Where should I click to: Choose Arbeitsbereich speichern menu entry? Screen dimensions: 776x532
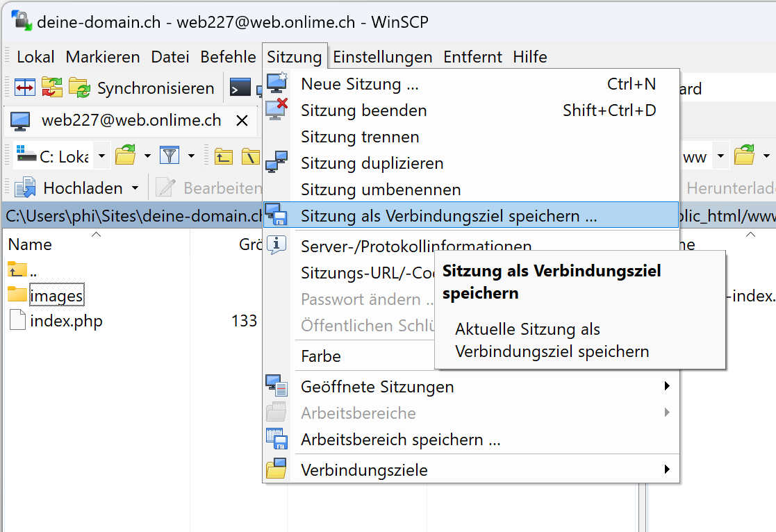(x=470, y=440)
